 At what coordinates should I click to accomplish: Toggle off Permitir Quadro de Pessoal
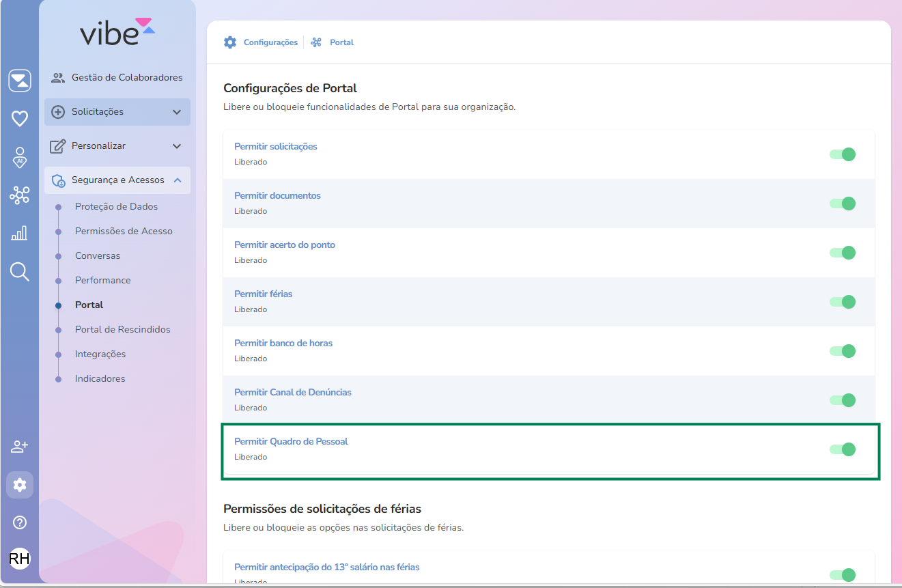coord(843,449)
